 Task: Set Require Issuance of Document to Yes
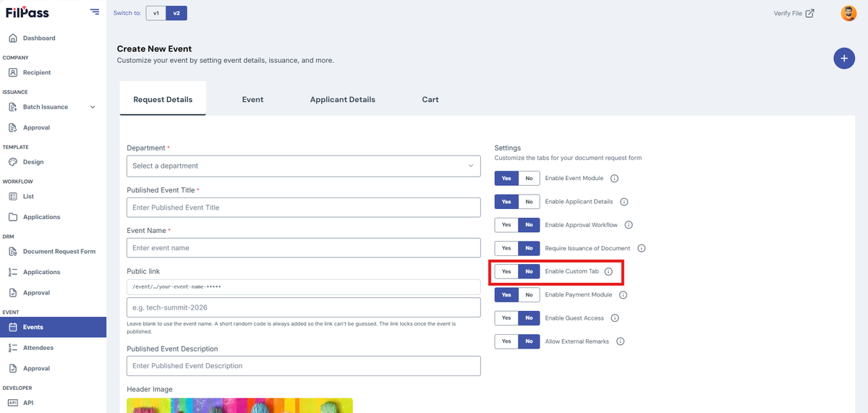click(x=506, y=248)
